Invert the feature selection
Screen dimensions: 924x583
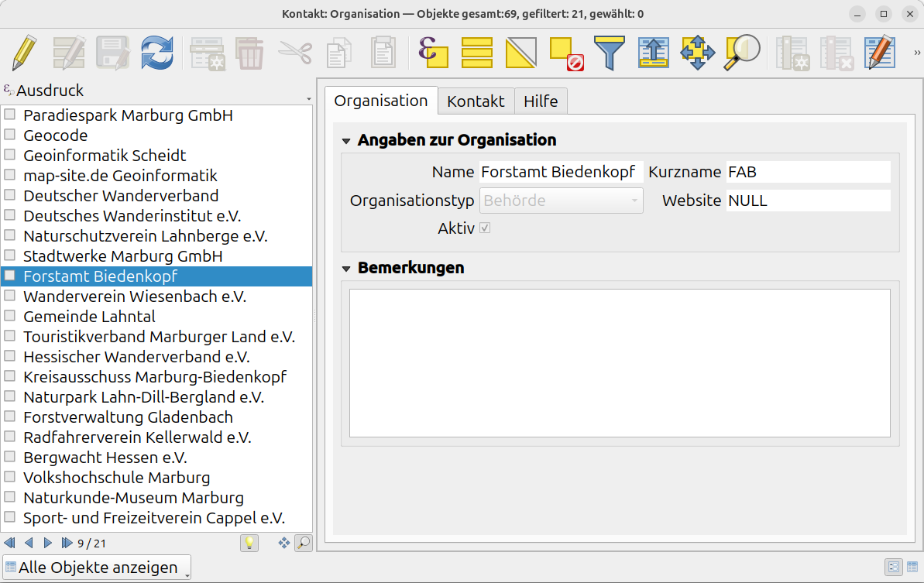(x=521, y=53)
